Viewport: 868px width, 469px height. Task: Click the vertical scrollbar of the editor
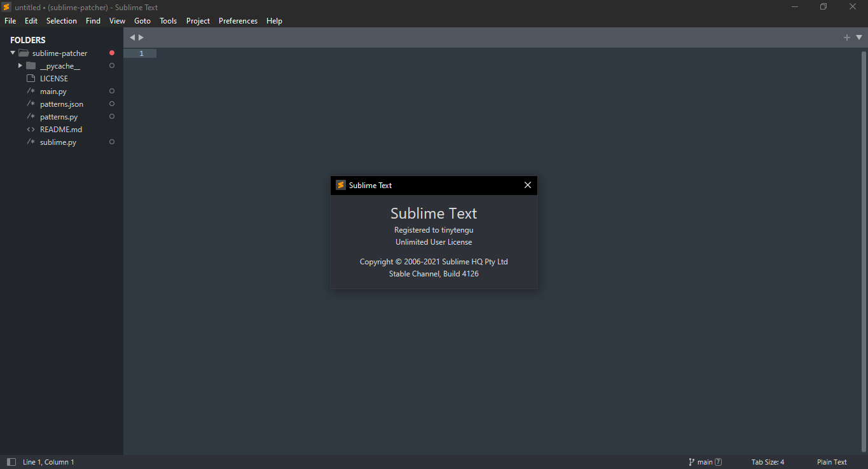coord(863,251)
